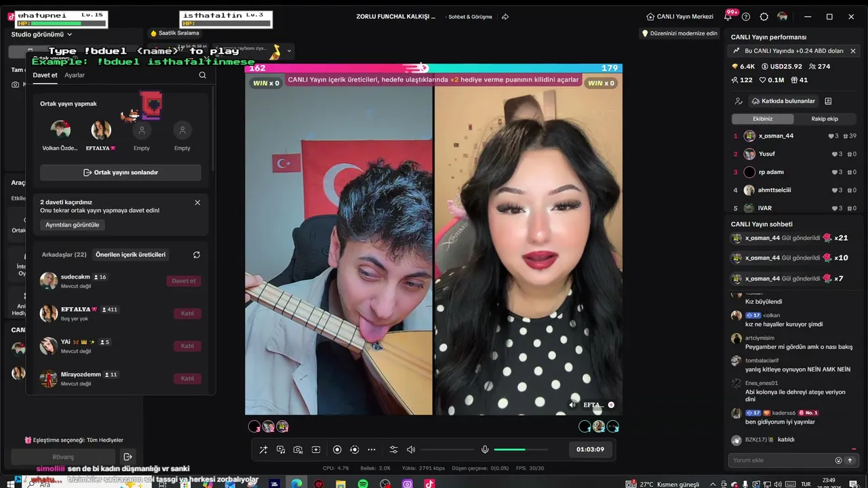Click in the Yorum ekle comment field
The width and height of the screenshot is (868, 488).
click(781, 460)
